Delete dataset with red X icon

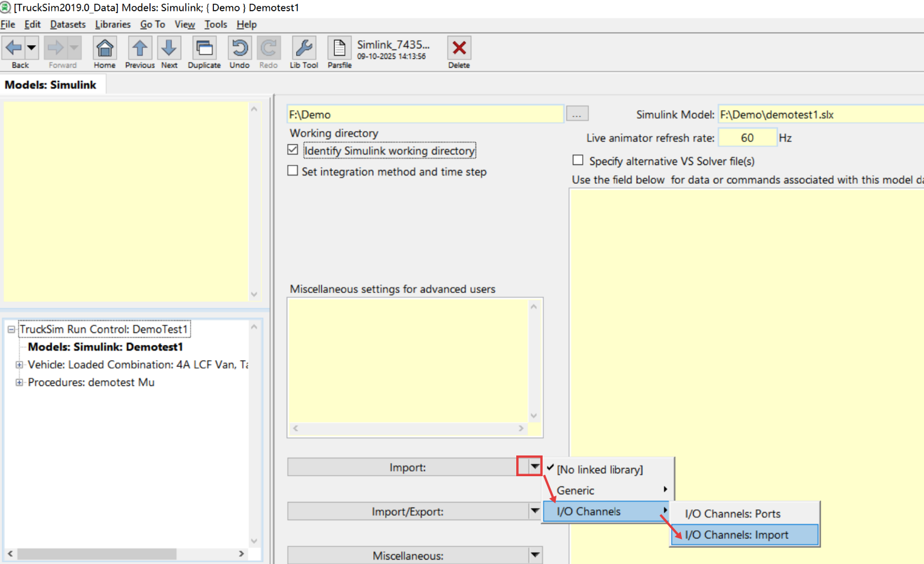coord(459,48)
